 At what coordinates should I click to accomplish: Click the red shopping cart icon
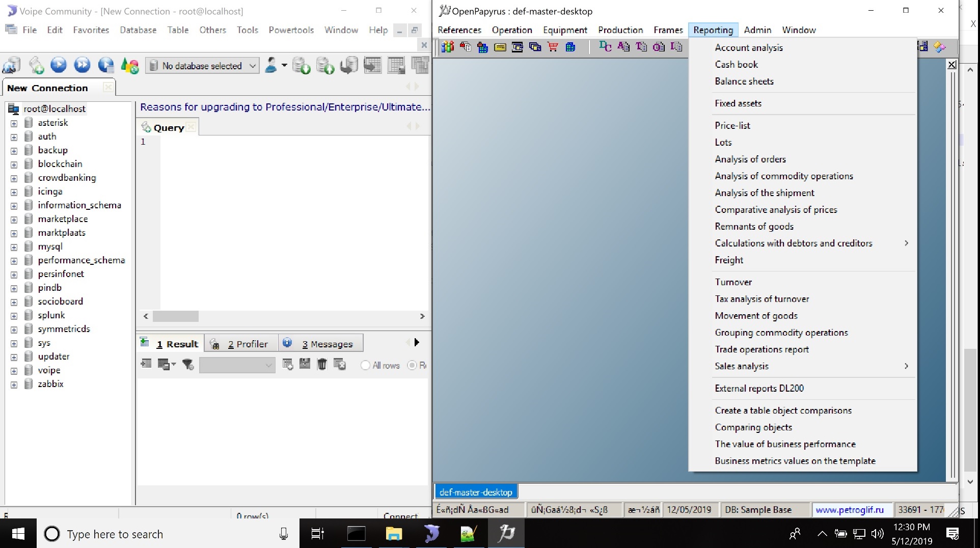(553, 47)
